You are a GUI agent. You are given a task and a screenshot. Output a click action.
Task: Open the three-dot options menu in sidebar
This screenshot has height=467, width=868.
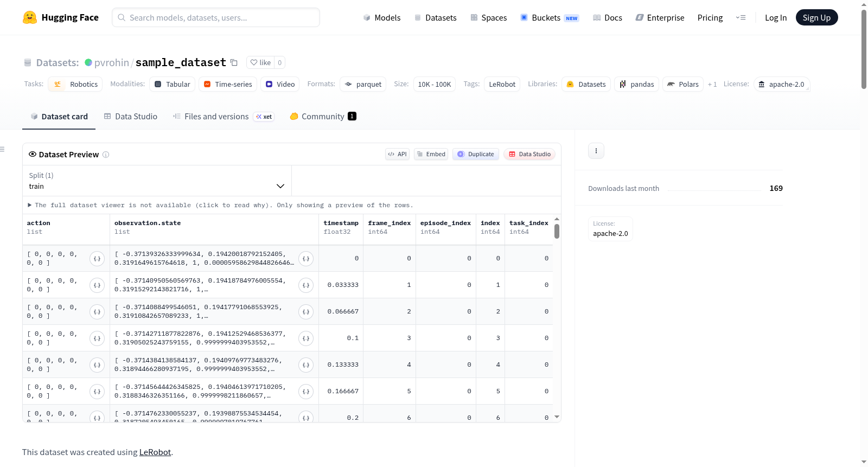coord(596,151)
